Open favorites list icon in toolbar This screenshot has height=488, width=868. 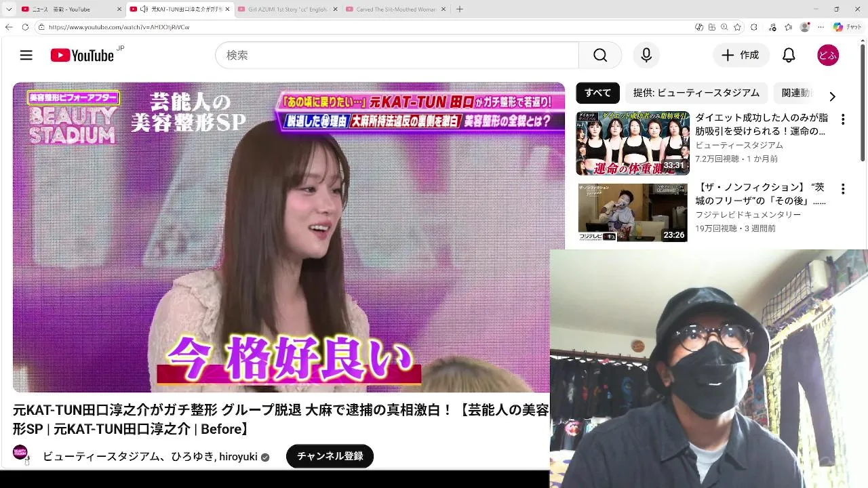(x=788, y=27)
